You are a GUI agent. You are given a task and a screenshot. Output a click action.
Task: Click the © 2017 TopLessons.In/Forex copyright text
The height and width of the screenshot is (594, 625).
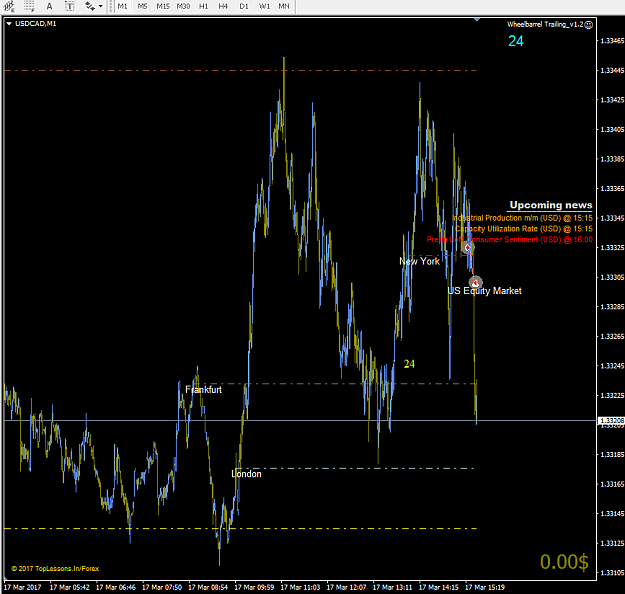coord(55,568)
